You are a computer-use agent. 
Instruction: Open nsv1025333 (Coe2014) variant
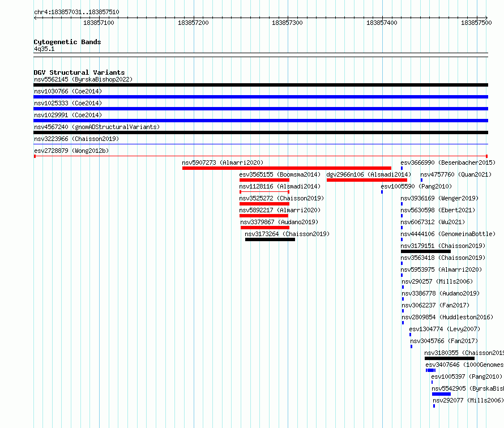(x=68, y=103)
